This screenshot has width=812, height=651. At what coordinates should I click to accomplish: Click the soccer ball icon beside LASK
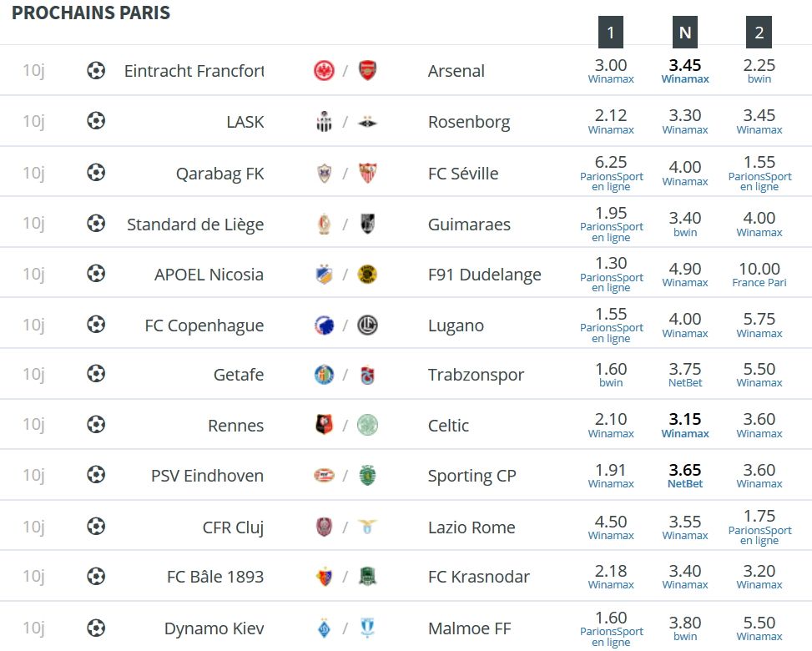96,121
